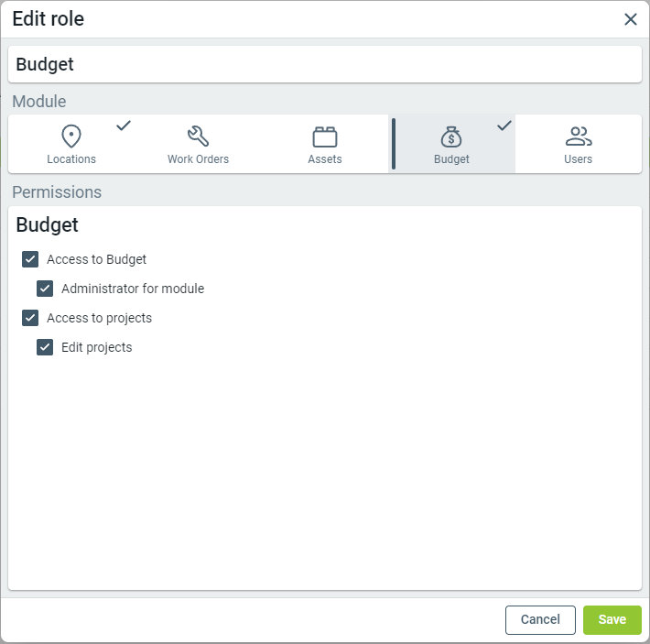This screenshot has width=650, height=644.
Task: Click the checkmark above Locations module
Action: point(124,126)
